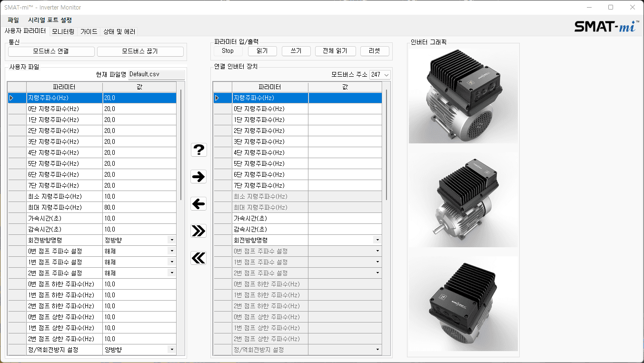
Task: Click the 최대 지령주파수 value field 80.0
Action: [139, 207]
